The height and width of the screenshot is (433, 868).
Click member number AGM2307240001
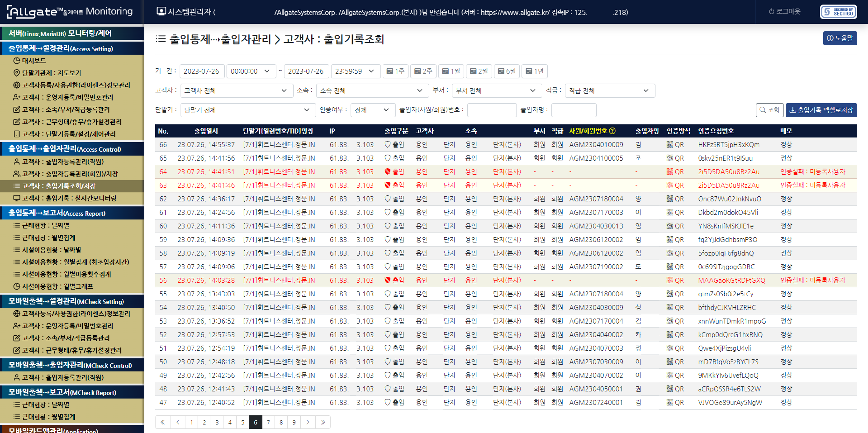(x=596, y=402)
